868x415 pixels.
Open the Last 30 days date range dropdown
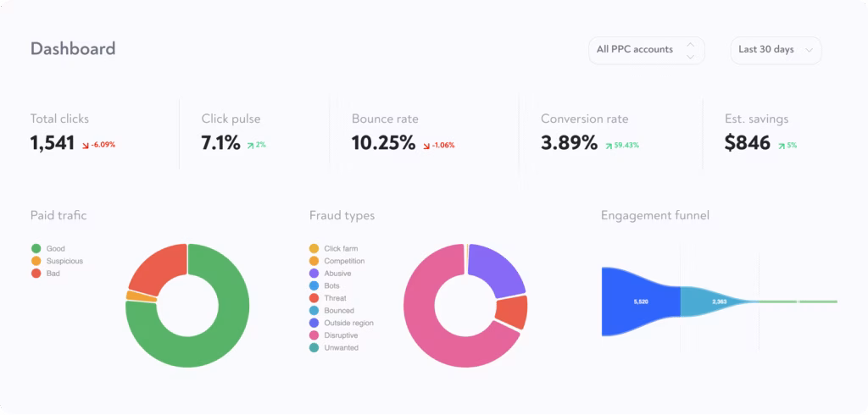776,50
